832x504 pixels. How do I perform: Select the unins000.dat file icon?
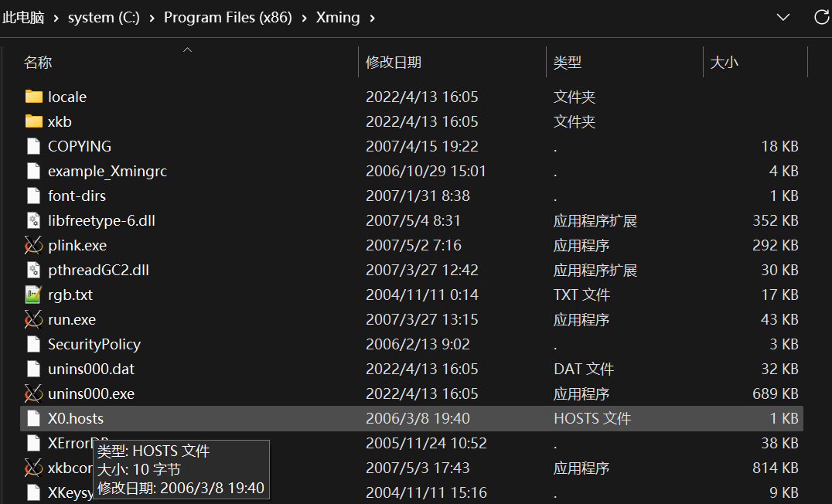[x=33, y=369]
